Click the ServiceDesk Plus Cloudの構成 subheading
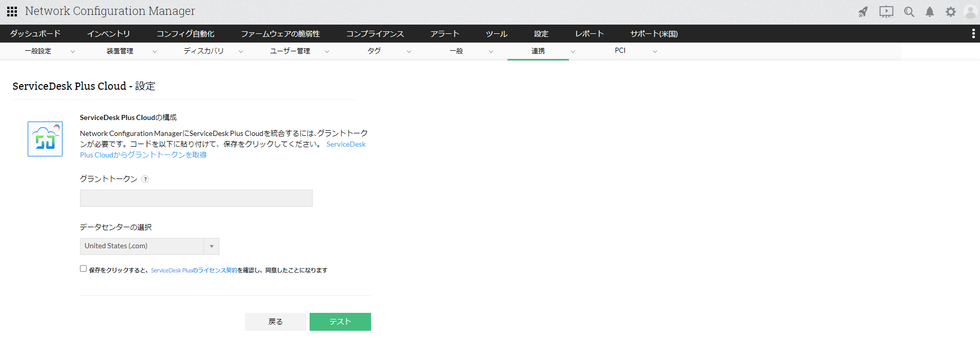This screenshot has width=980, height=339. (128, 117)
